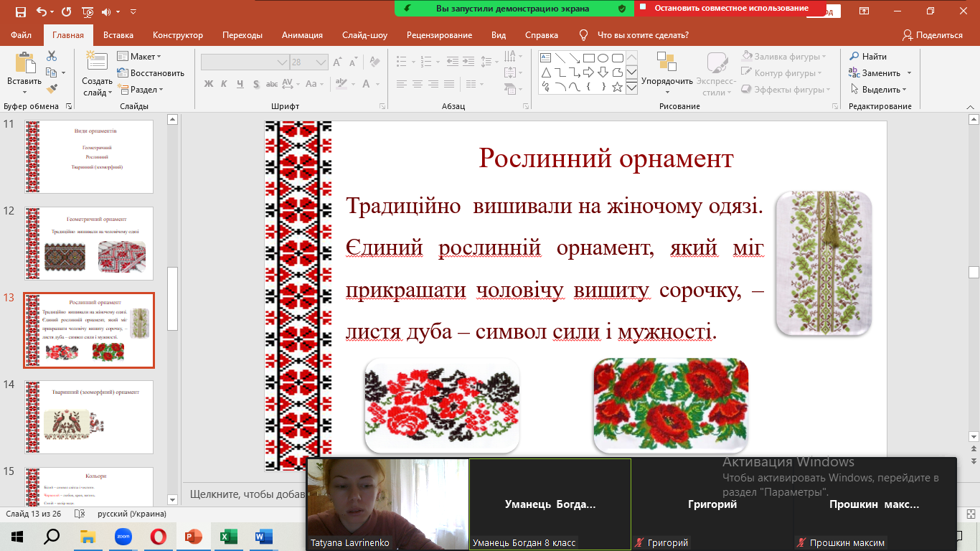
Task: Select the right arrow shape in gallery
Action: 588,72
